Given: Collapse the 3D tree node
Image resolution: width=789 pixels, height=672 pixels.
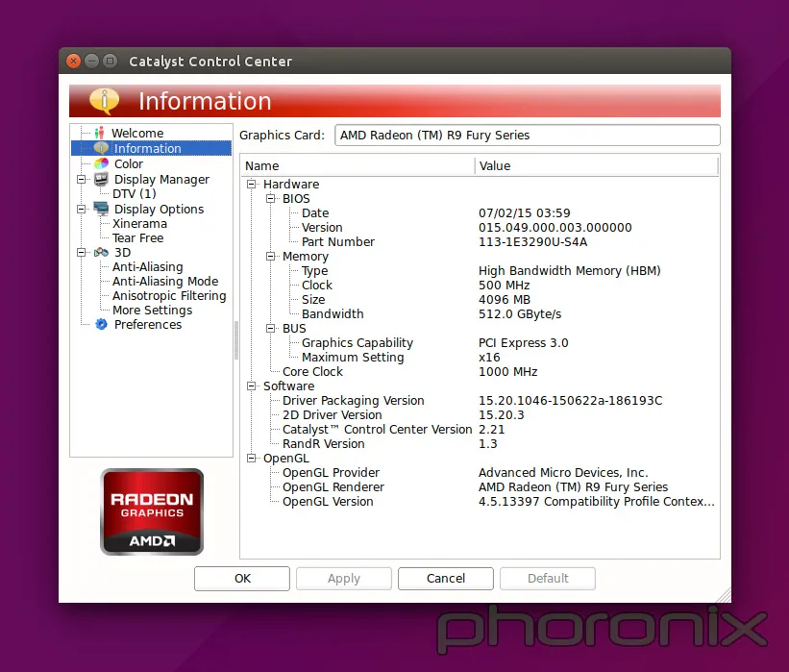Looking at the screenshot, I should point(81,252).
